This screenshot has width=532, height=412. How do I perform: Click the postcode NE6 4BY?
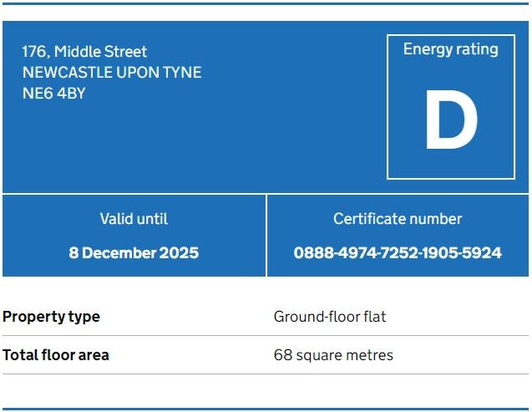coord(54,94)
